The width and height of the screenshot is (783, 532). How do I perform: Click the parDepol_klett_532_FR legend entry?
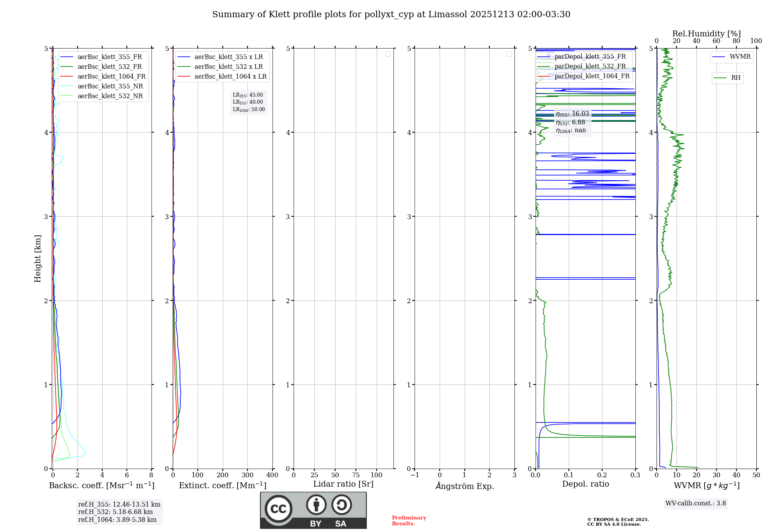590,66
